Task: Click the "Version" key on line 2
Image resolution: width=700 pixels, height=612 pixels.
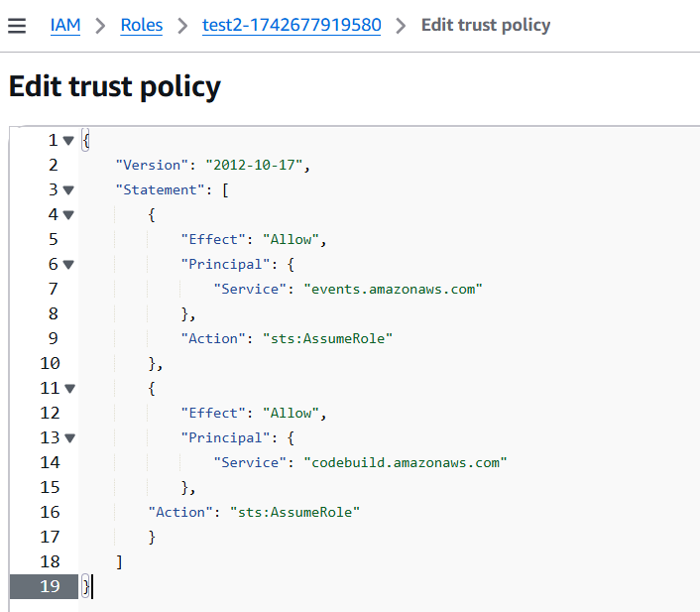Action: click(152, 165)
